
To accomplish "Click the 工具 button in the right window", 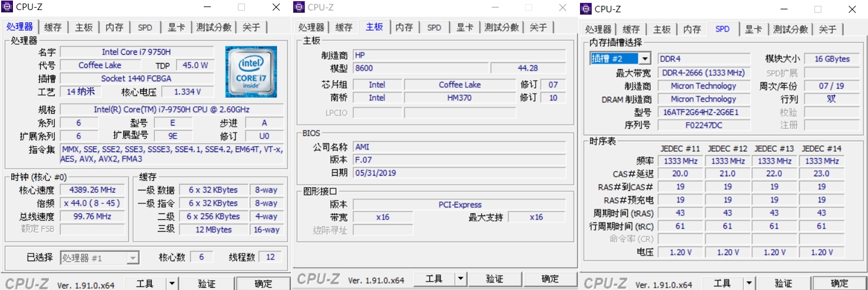I will 721,284.
